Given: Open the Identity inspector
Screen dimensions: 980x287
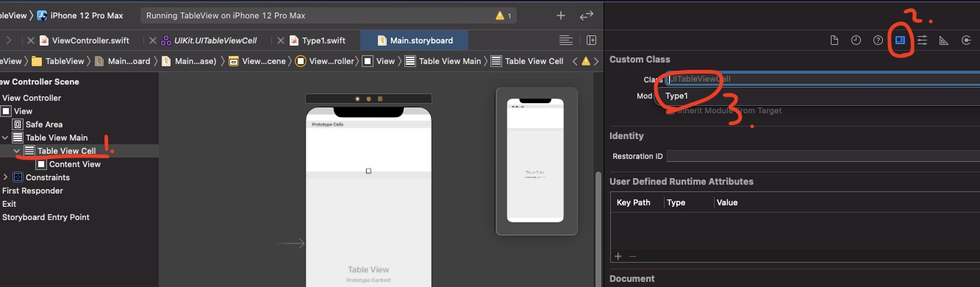Looking at the screenshot, I should [900, 40].
